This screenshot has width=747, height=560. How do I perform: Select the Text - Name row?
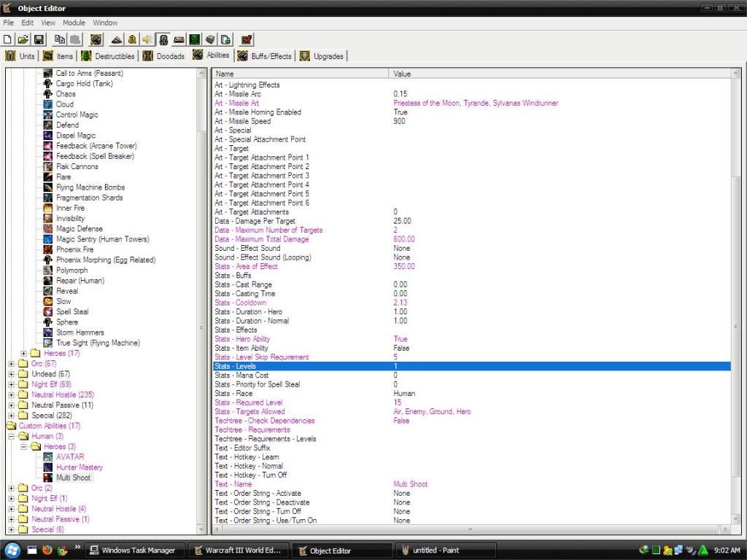click(472, 484)
